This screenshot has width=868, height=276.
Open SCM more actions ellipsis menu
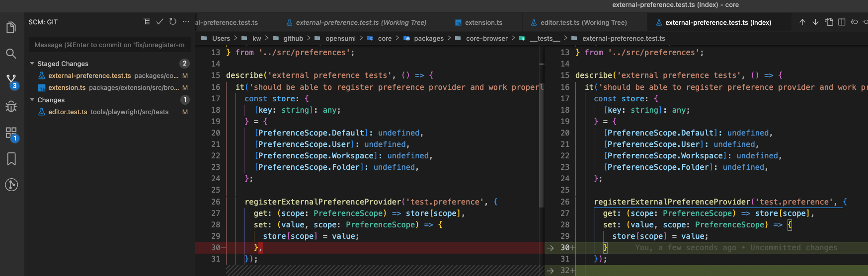point(186,22)
